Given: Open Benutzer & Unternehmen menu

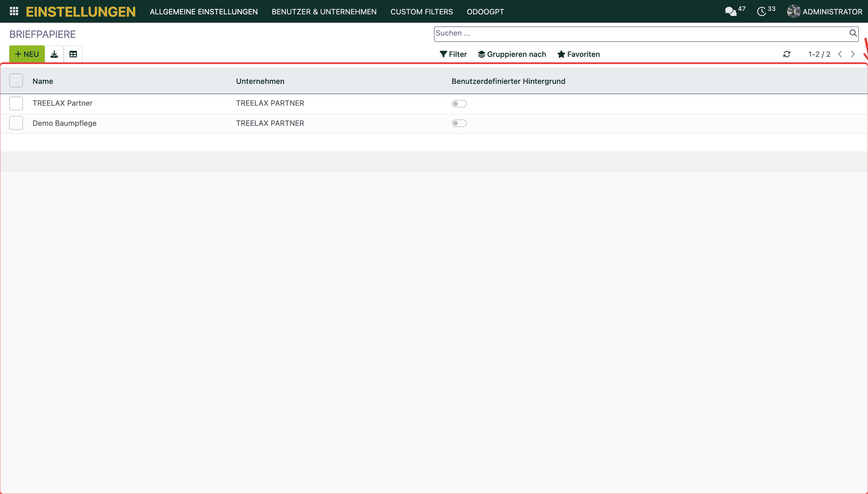Looking at the screenshot, I should [324, 12].
